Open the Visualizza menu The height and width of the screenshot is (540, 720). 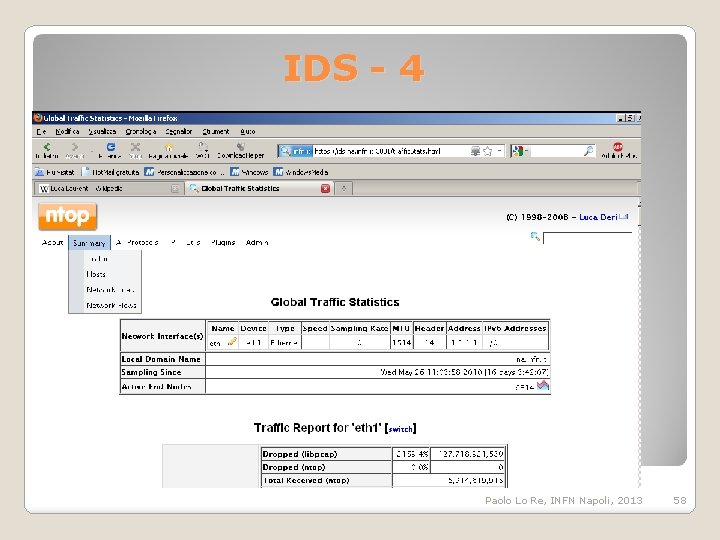[102, 131]
